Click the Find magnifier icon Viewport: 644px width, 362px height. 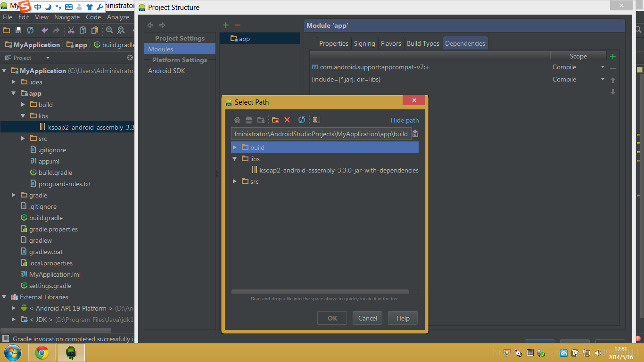[109, 30]
